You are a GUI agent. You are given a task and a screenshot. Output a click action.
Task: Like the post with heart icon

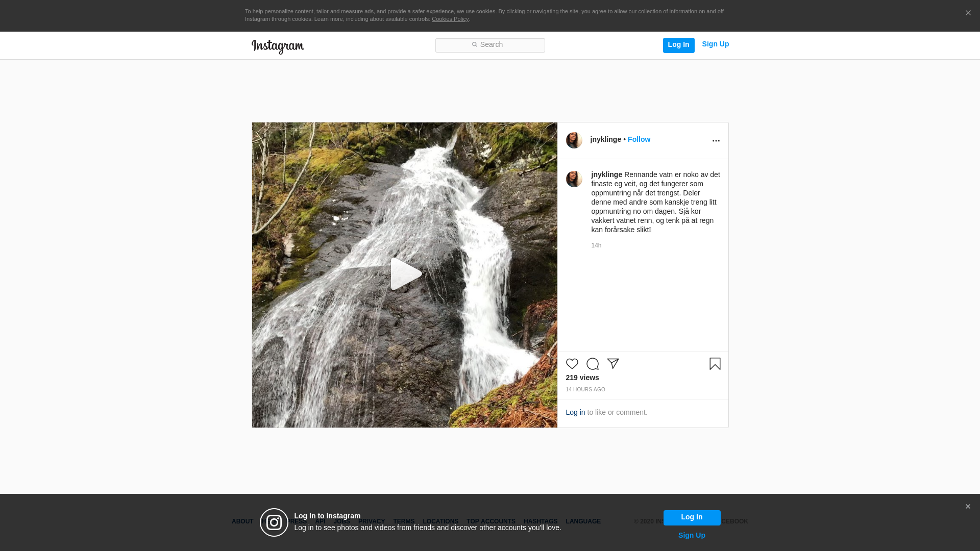coord(572,364)
